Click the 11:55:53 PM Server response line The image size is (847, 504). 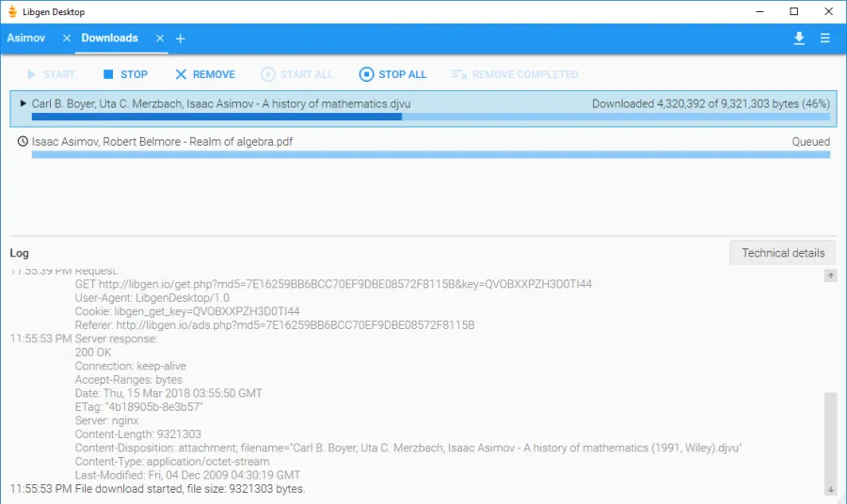(84, 339)
